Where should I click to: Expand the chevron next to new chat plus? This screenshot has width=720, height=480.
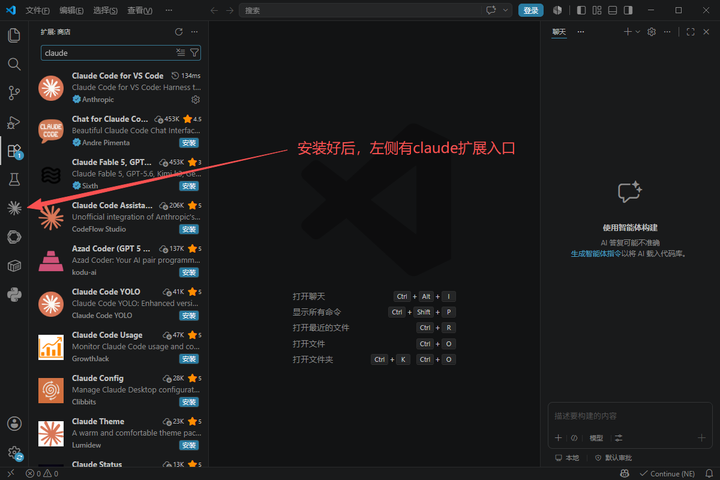coord(637,32)
